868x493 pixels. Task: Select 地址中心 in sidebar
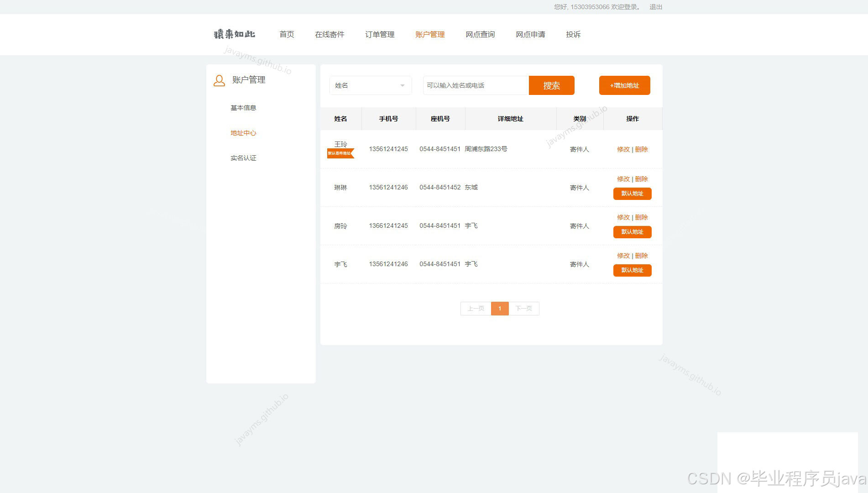click(x=243, y=133)
